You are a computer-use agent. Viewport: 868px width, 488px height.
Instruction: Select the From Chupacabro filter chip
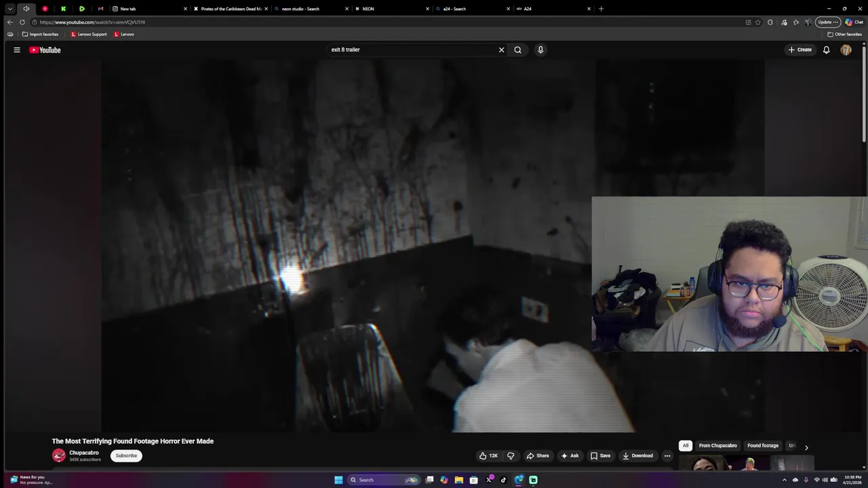pyautogui.click(x=717, y=445)
